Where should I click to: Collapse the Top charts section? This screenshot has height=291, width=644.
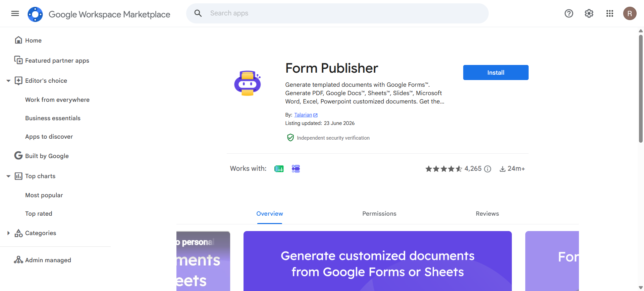(x=8, y=176)
